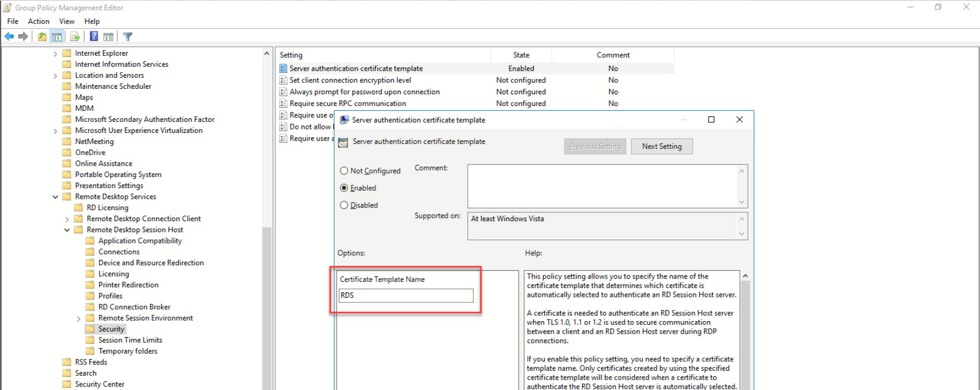The height and width of the screenshot is (390, 980).
Task: Select the Disabled radio button
Action: (344, 205)
